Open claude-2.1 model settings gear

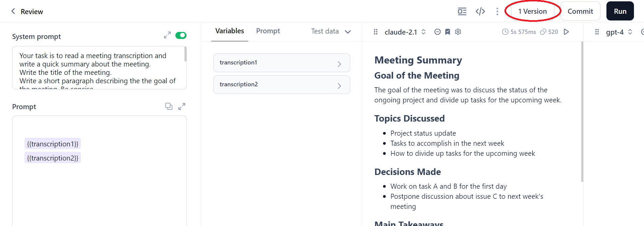[458, 32]
